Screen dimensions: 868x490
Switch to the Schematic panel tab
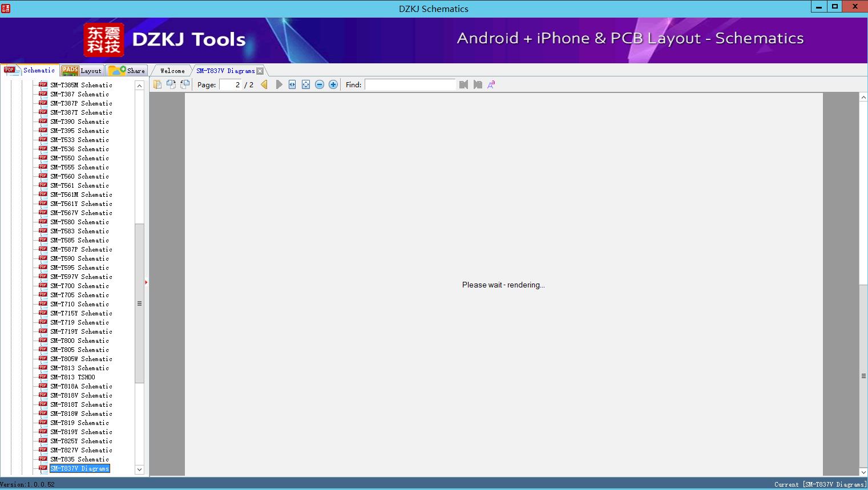pyautogui.click(x=30, y=70)
